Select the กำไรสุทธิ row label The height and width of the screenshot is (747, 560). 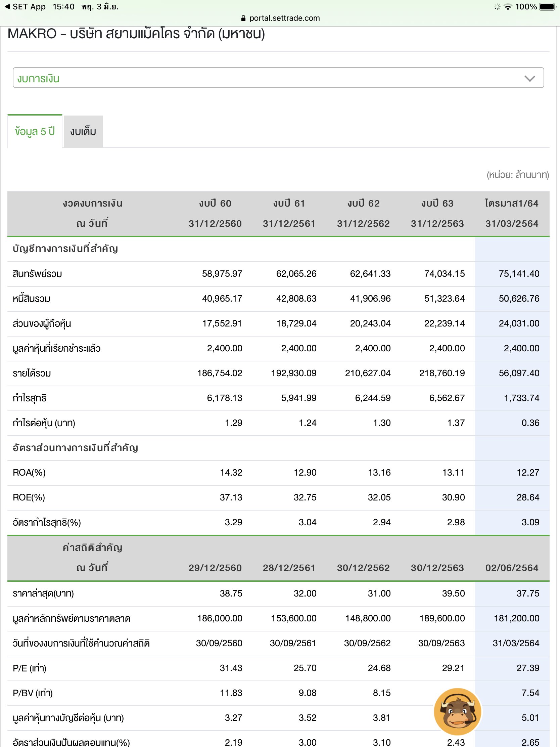point(30,398)
